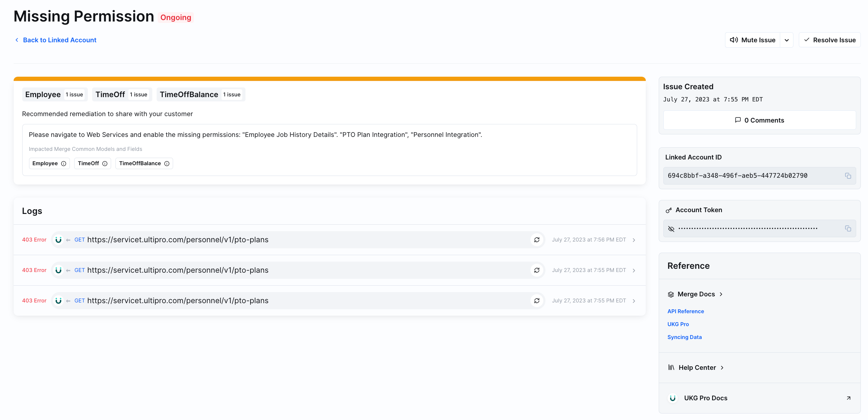Copy the Account Token value
The height and width of the screenshot is (420, 868).
[848, 229]
